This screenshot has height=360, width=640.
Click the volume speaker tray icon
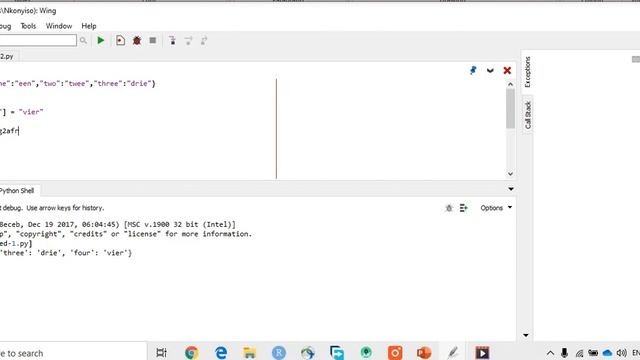coord(622,353)
